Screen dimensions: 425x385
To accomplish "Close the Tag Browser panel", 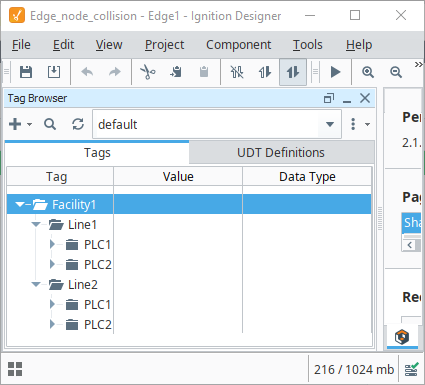I will click(365, 98).
